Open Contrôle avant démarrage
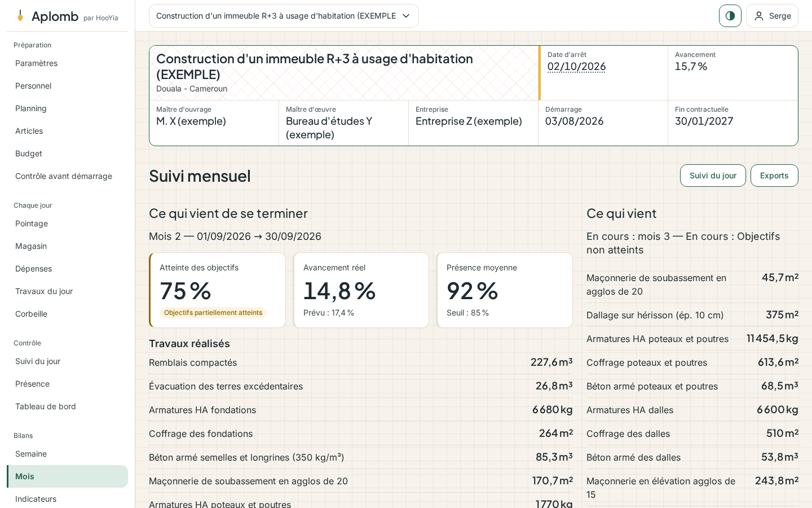Viewport: 812px width, 508px height. 67,176
